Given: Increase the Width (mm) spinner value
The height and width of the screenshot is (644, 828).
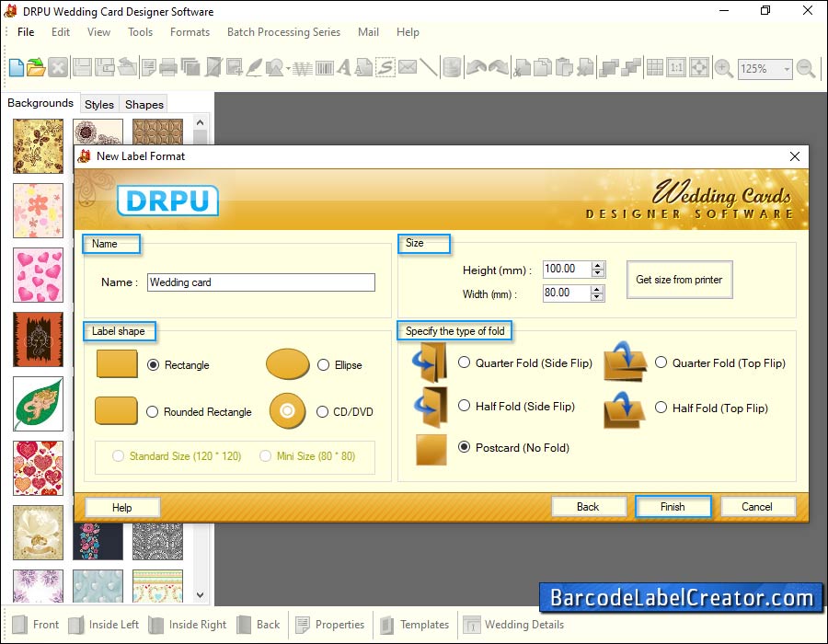Looking at the screenshot, I should 597,289.
